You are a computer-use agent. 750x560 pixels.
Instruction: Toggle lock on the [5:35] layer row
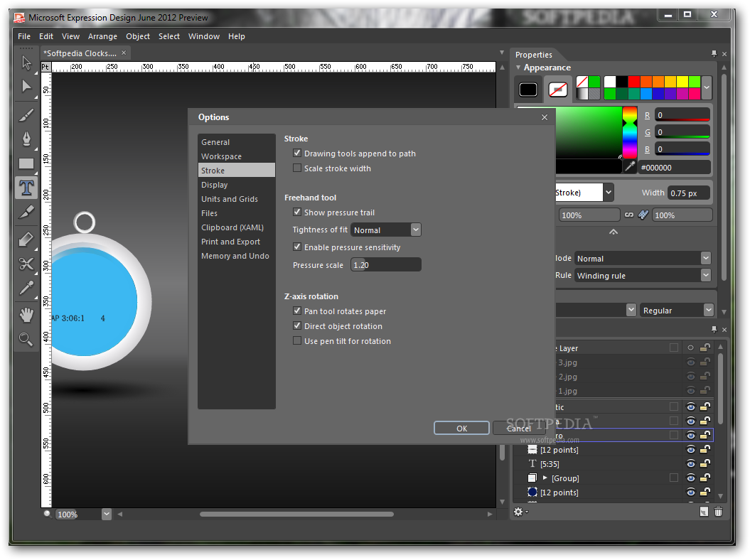(705, 463)
